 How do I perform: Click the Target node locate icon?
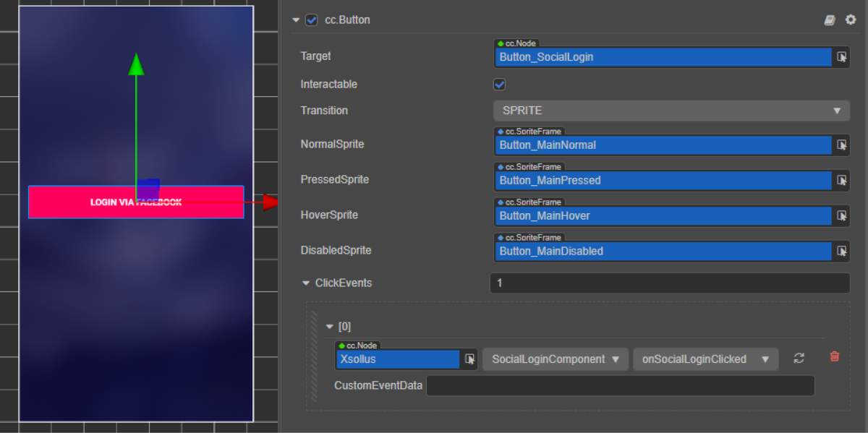point(841,57)
